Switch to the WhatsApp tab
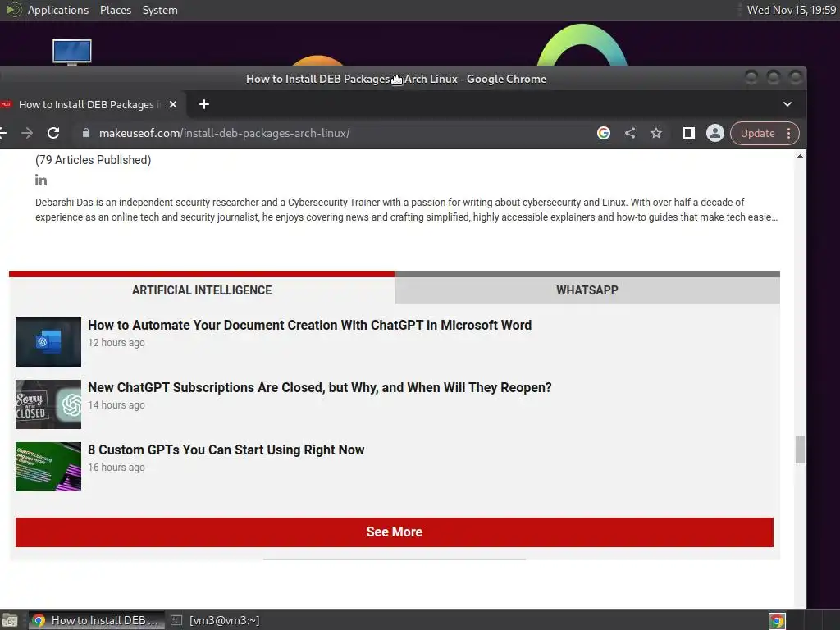Image resolution: width=840 pixels, height=630 pixels. point(587,290)
